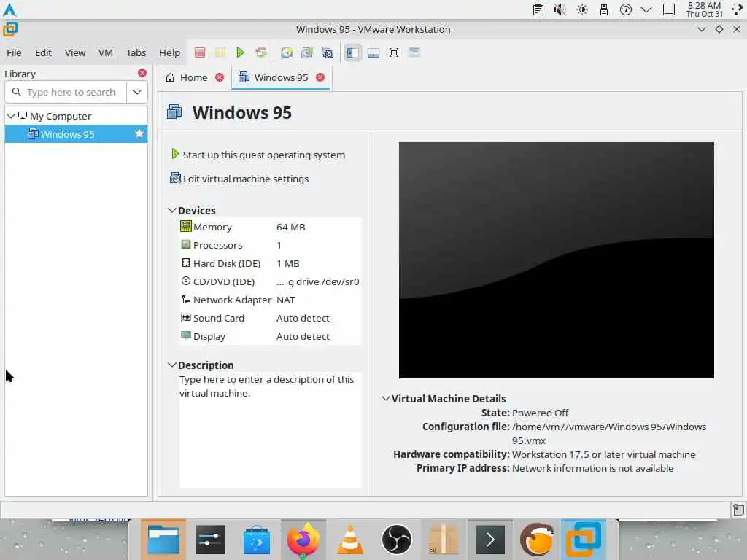Toggle the thumbnail bar view icon

[373, 52]
